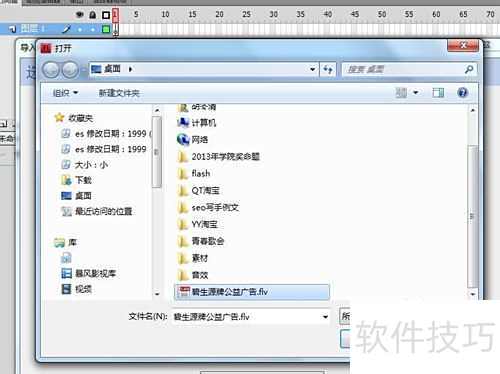Close the 打开 dialog

tap(463, 45)
